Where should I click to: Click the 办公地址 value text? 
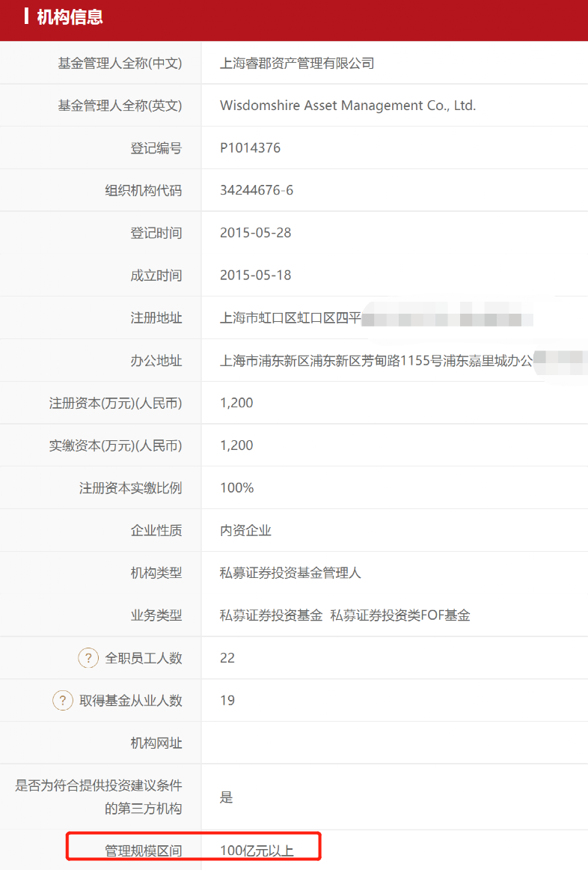(376, 361)
